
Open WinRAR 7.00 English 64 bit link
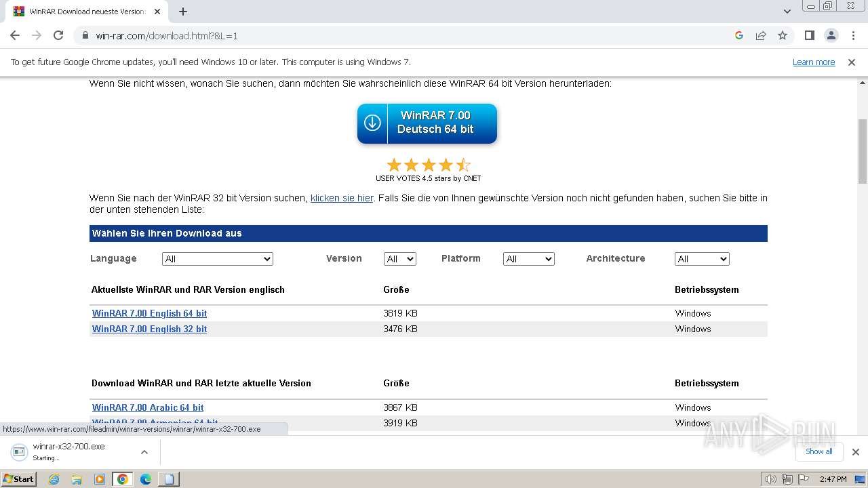(x=149, y=313)
